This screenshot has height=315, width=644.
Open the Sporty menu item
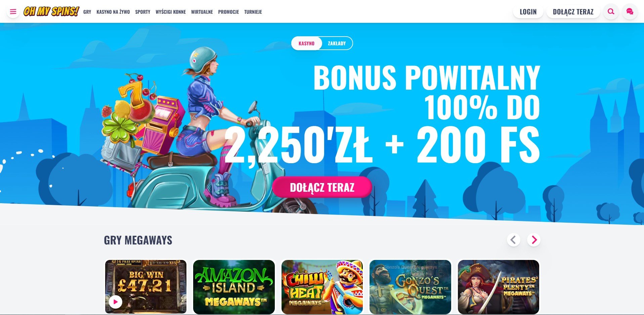point(143,12)
